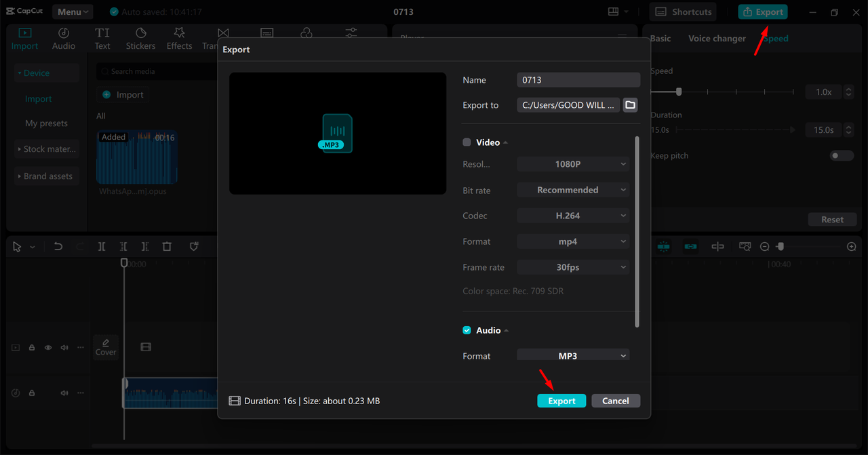Click the Cover edit button on the video track
The width and height of the screenshot is (868, 455).
point(106,347)
